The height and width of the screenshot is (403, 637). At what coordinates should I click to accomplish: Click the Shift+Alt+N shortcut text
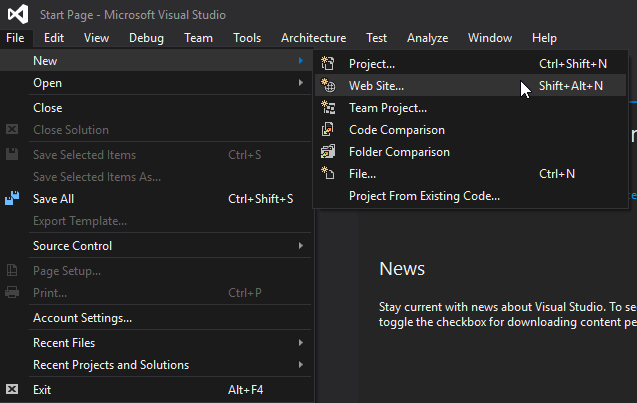(571, 86)
